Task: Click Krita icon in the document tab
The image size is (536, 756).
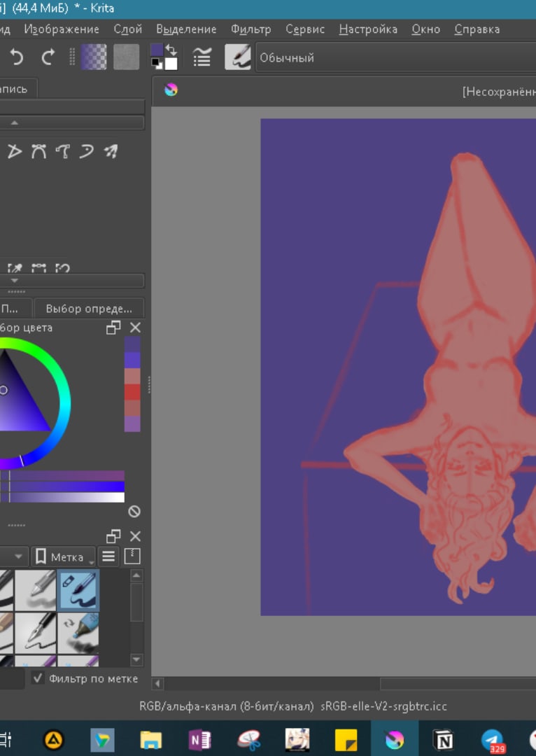Action: [x=171, y=90]
